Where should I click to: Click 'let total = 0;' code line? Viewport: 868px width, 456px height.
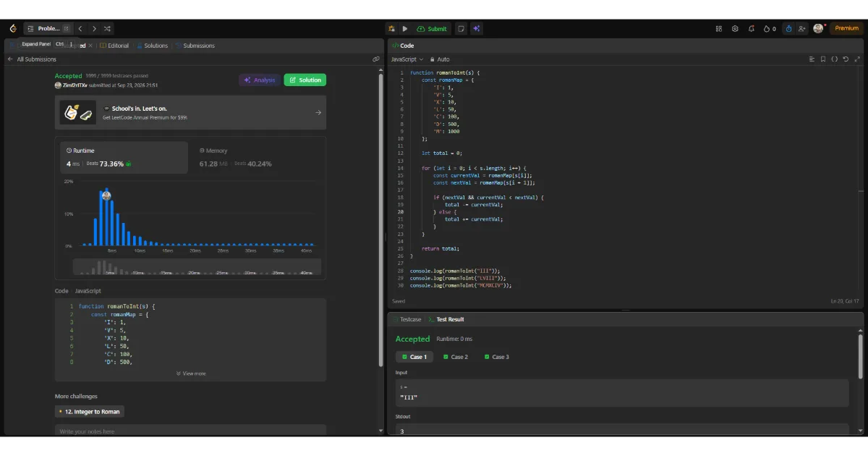442,153
